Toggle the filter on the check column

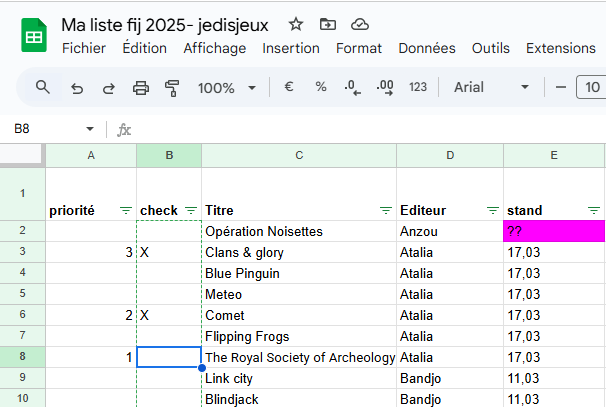[191, 210]
